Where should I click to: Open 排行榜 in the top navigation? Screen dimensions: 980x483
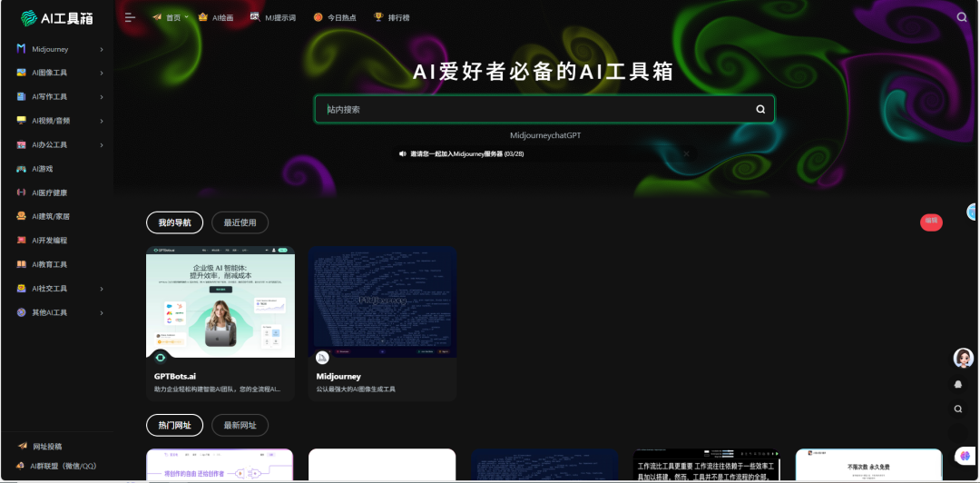click(391, 17)
